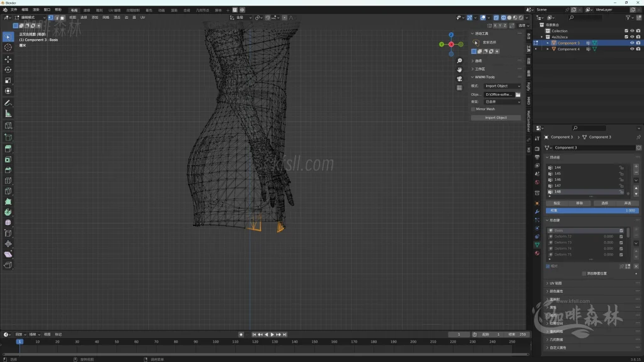Open the transform orientation dropdown

pos(241,18)
